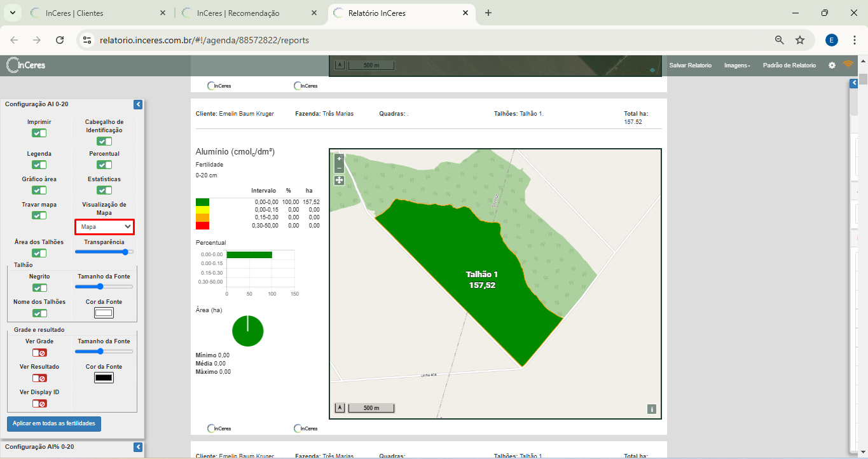868x459 pixels.
Task: Click the 500 m scale bar on map
Action: [371, 408]
